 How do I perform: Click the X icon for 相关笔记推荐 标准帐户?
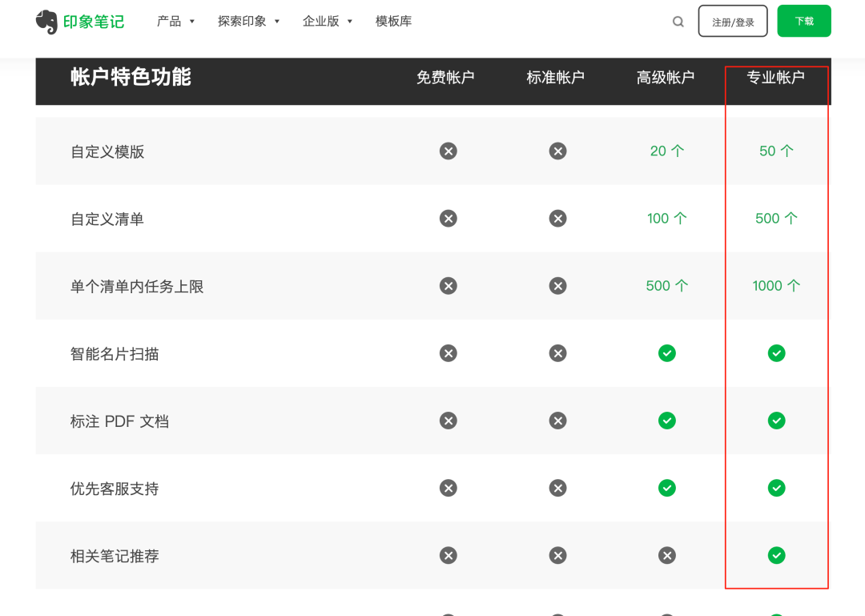point(557,555)
